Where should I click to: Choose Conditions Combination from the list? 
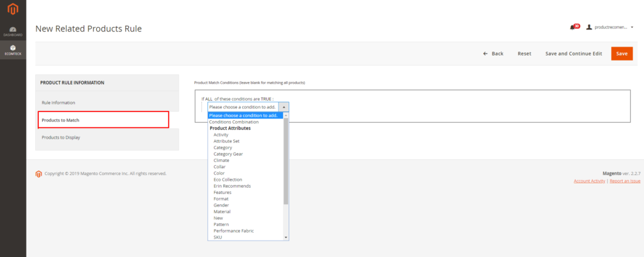pyautogui.click(x=233, y=122)
